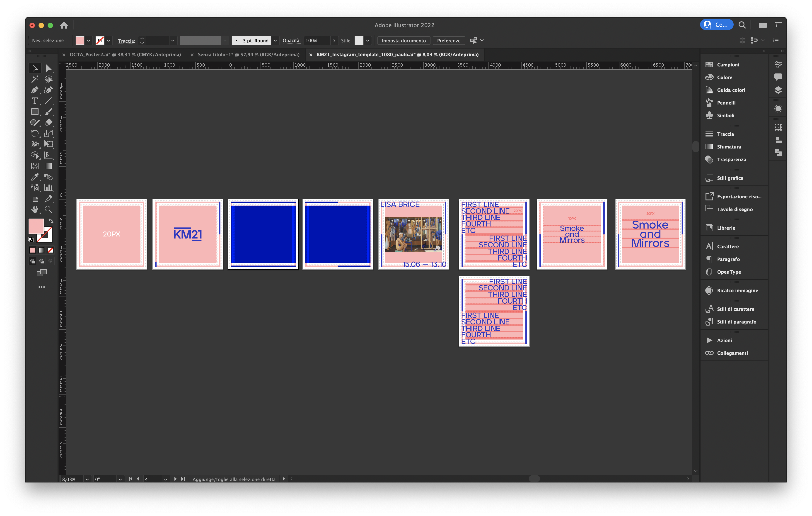812x516 pixels.
Task: Open the 3 pt. Round brush dropdown
Action: click(x=275, y=41)
